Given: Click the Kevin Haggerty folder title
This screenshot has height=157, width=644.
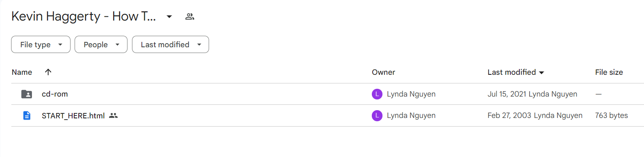Looking at the screenshot, I should 84,16.
